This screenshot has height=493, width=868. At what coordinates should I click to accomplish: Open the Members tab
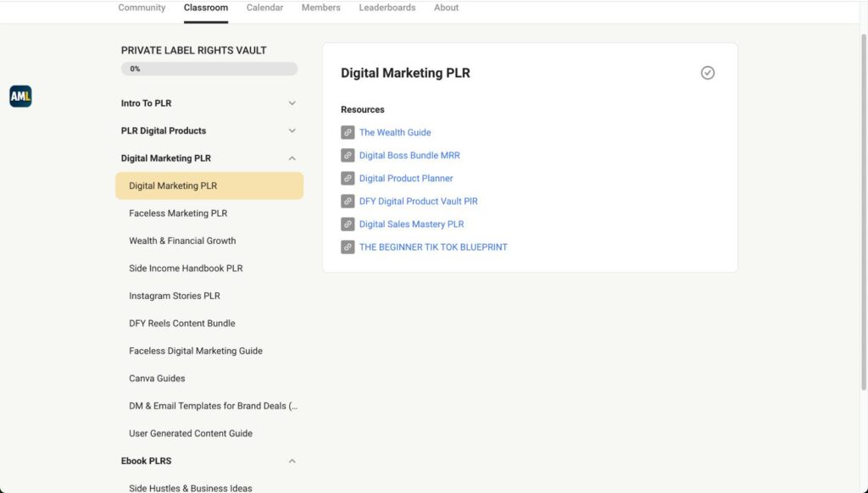(321, 8)
